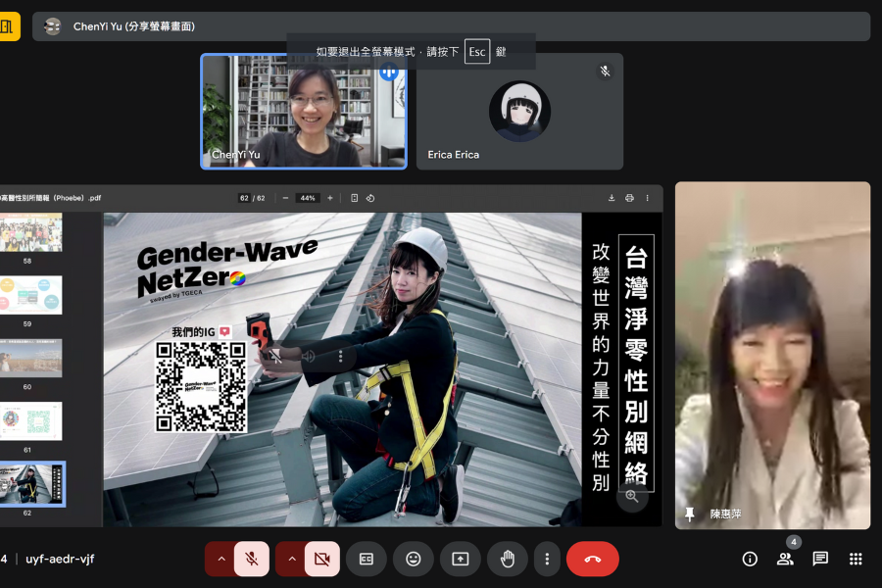Click the participant count badge showing 4
882x588 pixels.
pos(794,542)
